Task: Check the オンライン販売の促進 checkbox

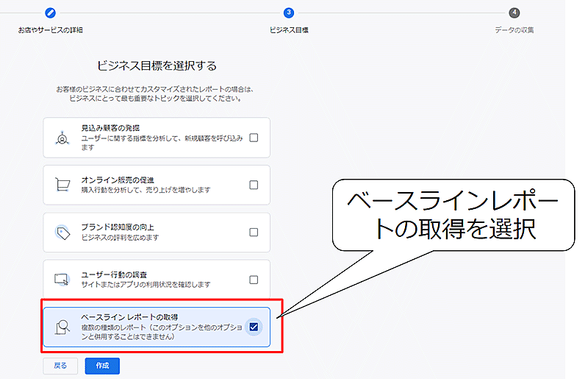Action: point(254,185)
